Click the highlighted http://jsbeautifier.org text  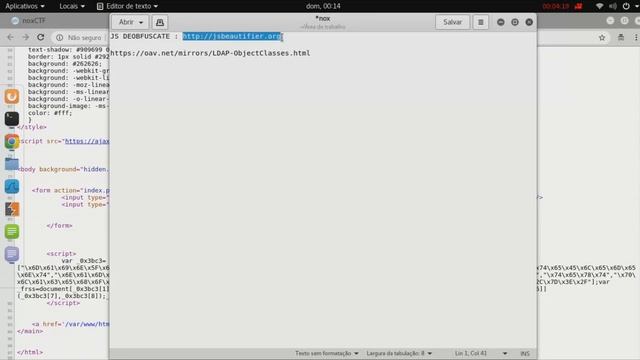pos(232,36)
